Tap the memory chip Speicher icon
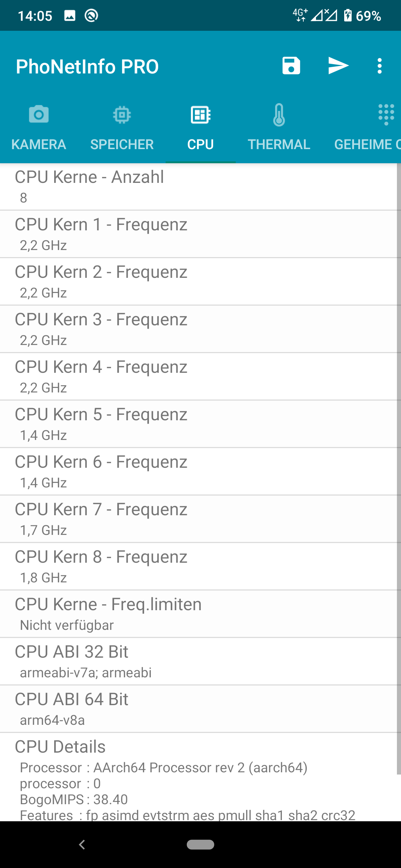401x868 pixels. click(122, 115)
